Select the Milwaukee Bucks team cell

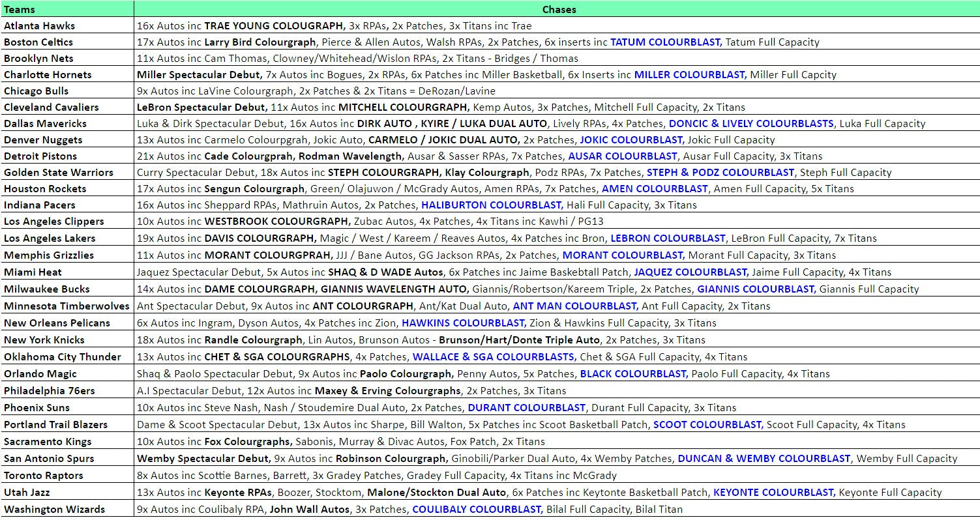[47, 289]
